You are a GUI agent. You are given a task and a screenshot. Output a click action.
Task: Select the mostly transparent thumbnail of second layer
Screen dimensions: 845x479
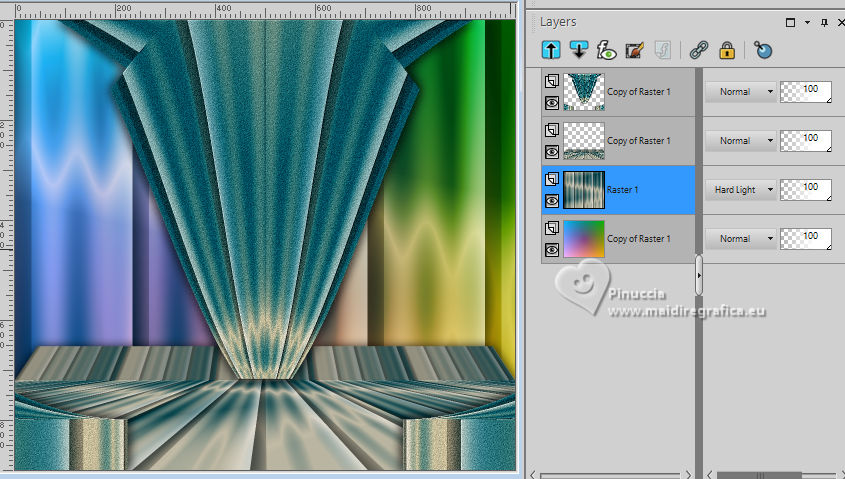click(584, 141)
